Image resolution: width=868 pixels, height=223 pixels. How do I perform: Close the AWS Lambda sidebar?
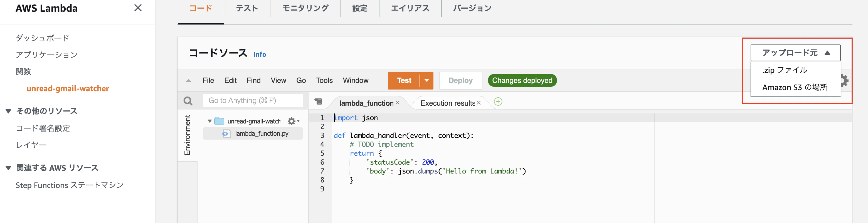pyautogui.click(x=138, y=8)
